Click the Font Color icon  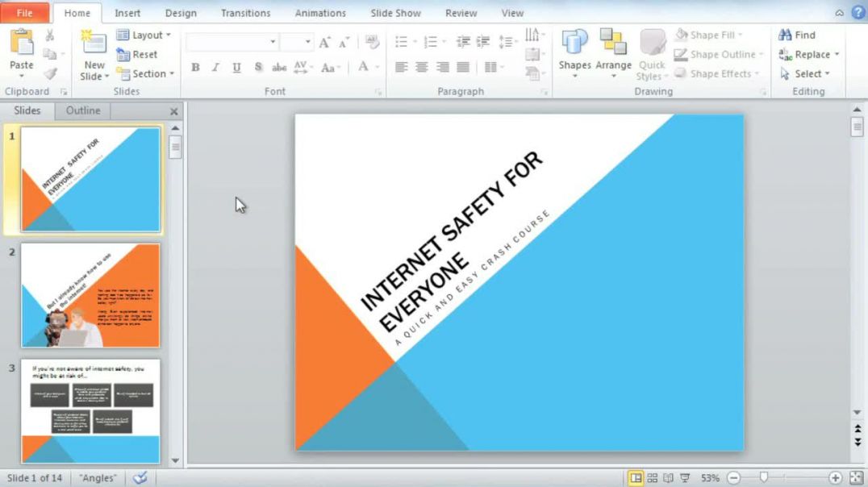tap(363, 68)
